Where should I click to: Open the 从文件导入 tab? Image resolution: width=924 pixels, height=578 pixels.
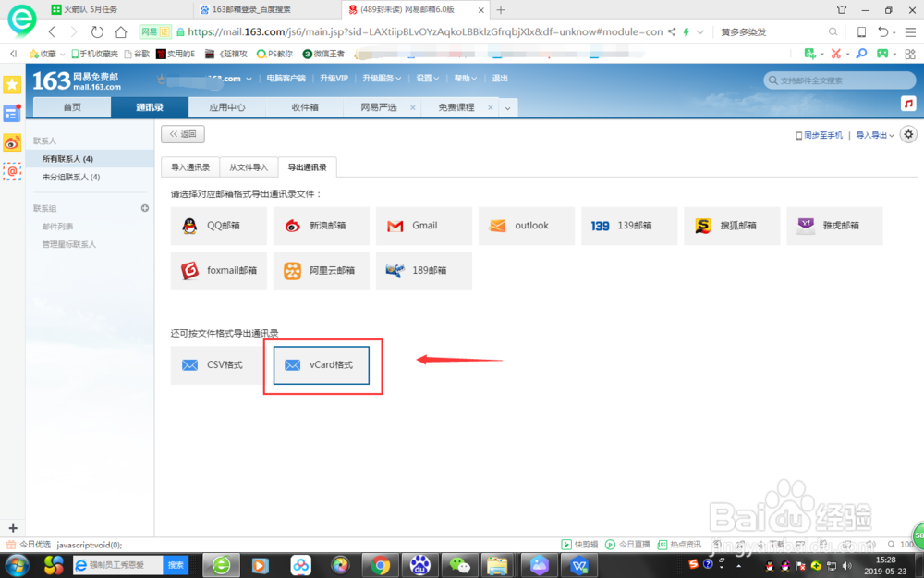pos(249,167)
